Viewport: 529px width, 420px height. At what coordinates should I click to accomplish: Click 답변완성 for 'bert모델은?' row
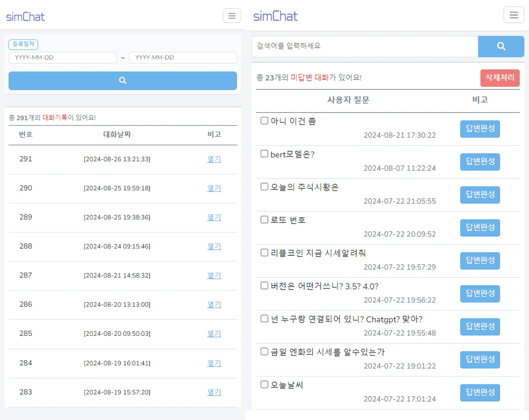tap(480, 162)
